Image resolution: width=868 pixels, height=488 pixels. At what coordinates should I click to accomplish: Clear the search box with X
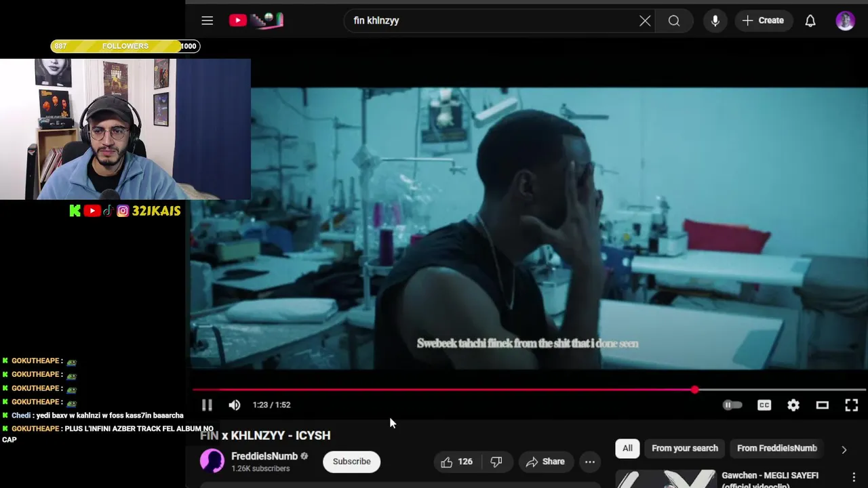[645, 20]
